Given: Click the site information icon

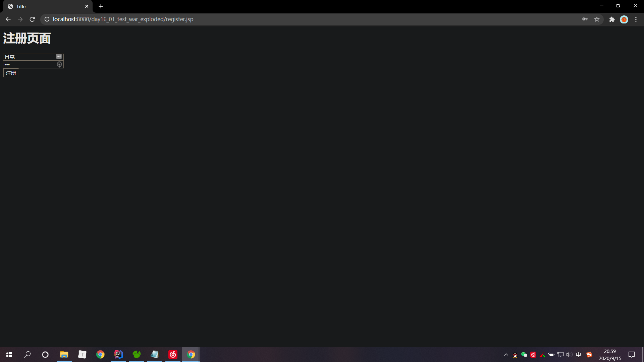Looking at the screenshot, I should click(47, 19).
